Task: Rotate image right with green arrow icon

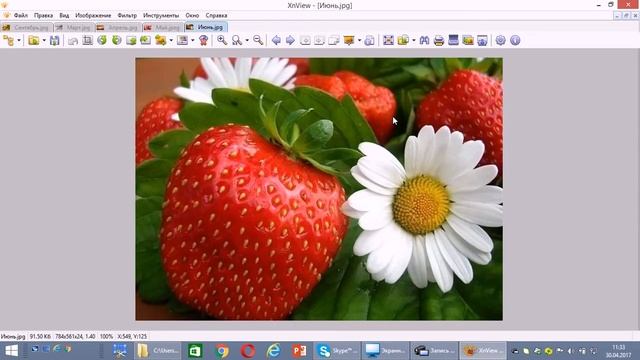Action: point(117,40)
